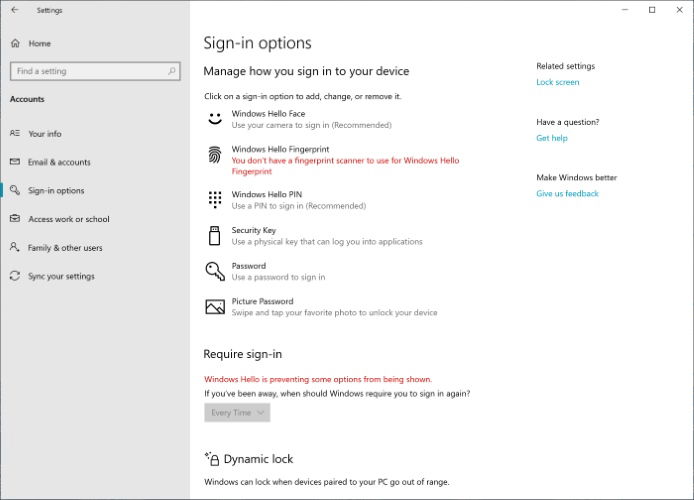
Task: Click the Security Key USB icon
Action: (x=215, y=235)
